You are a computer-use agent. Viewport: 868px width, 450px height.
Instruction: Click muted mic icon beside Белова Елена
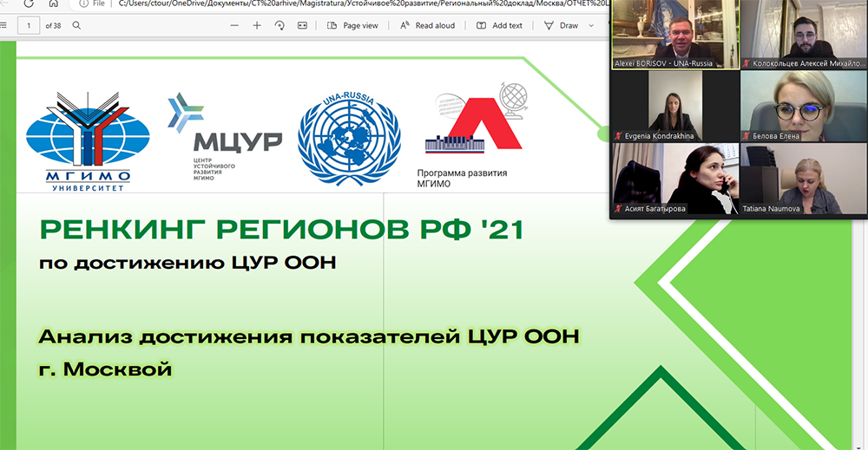746,136
